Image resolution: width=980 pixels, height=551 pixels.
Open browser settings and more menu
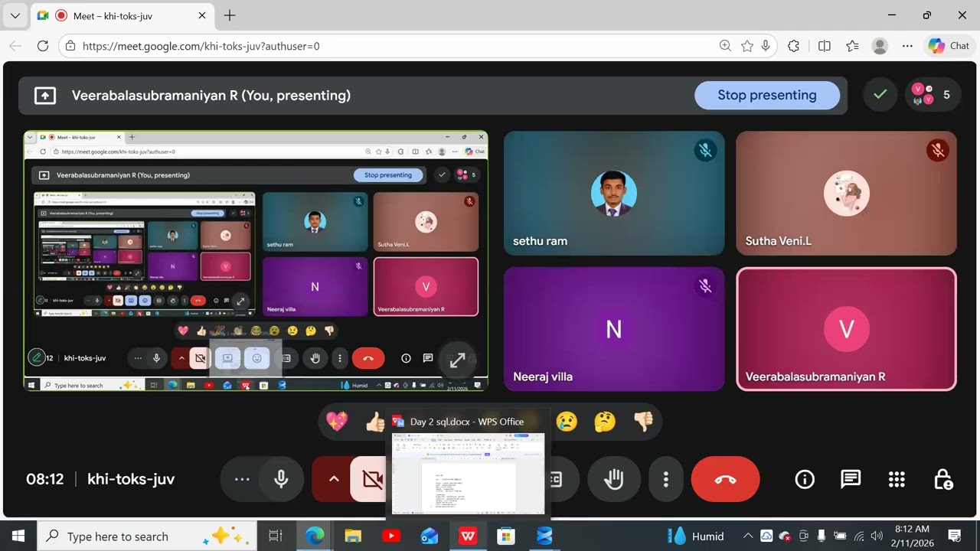point(907,46)
